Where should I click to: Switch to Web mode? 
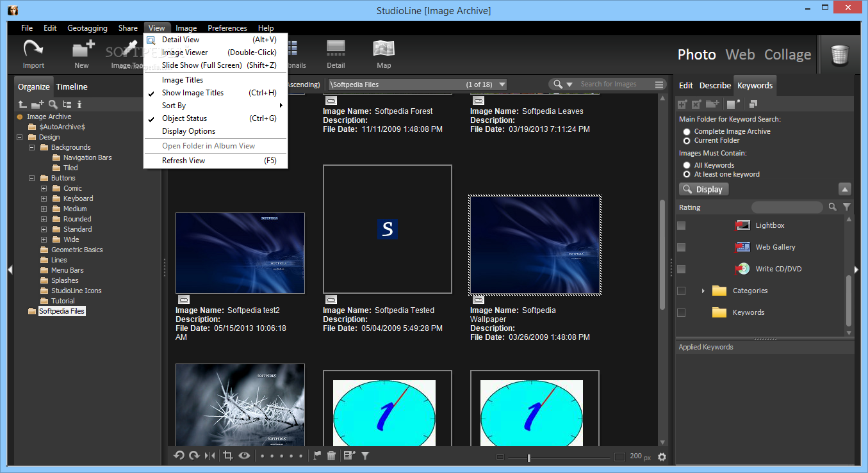pos(740,54)
